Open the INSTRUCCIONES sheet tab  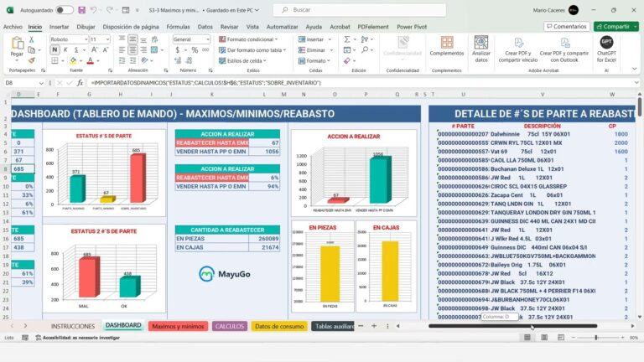(x=73, y=326)
